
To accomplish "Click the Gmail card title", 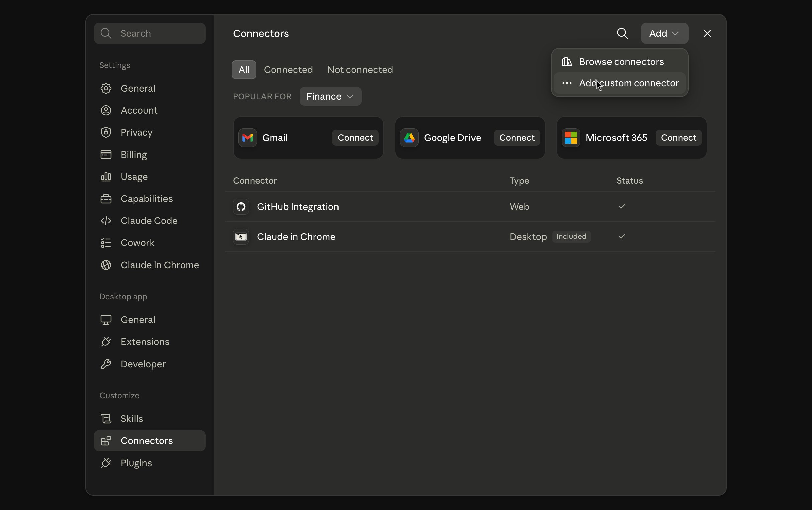I will [x=275, y=138].
